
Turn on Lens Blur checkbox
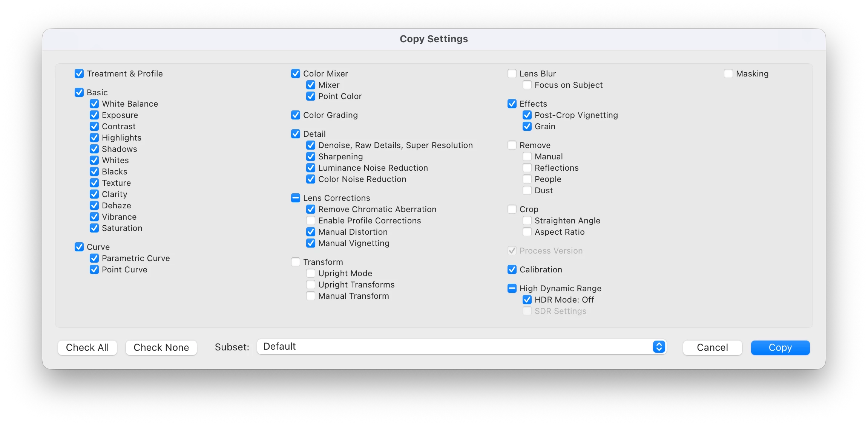pos(512,74)
